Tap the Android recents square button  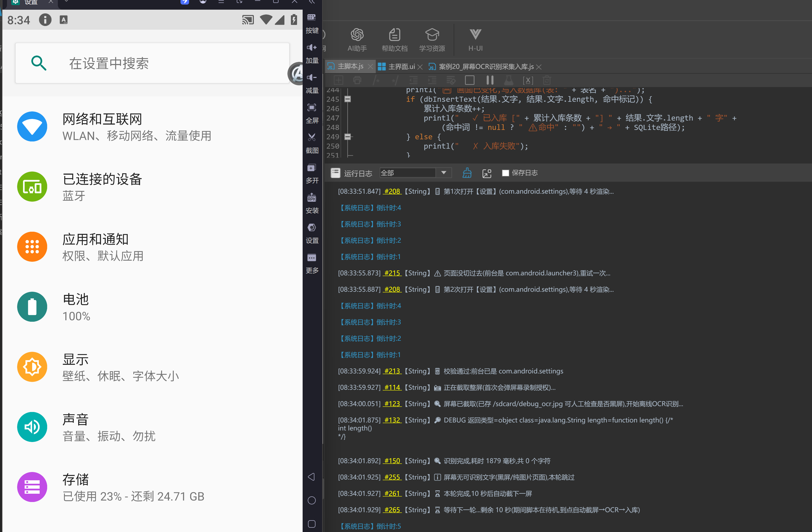tap(311, 524)
